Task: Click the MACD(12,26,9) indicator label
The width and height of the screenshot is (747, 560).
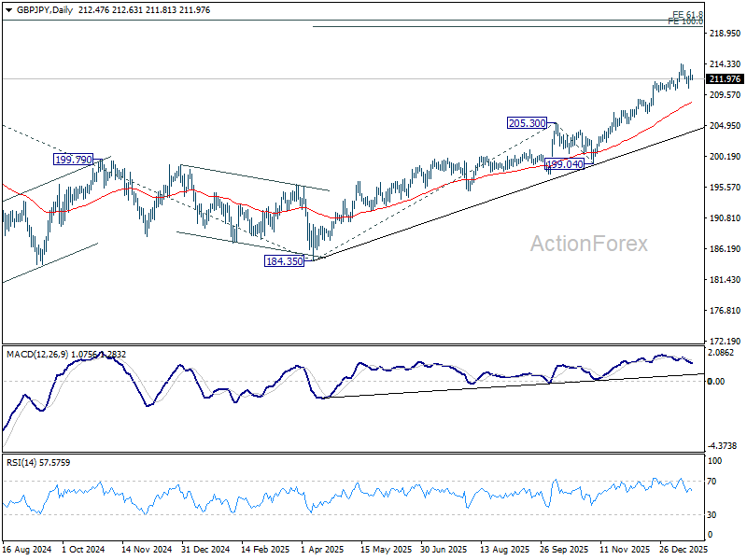Action: pyautogui.click(x=40, y=354)
